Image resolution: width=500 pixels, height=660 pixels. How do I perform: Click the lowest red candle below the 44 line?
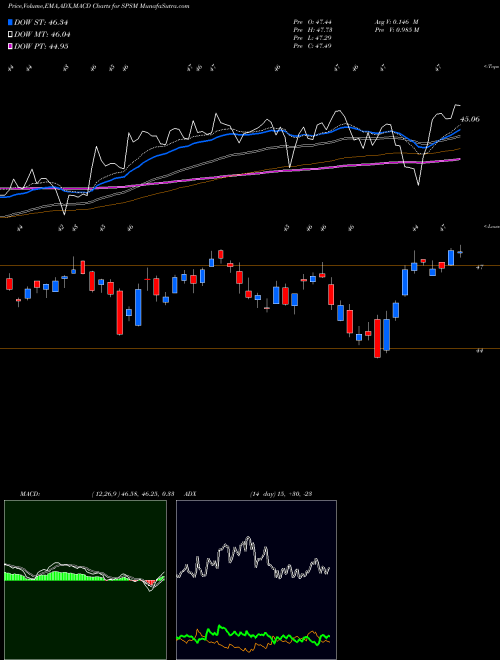pos(378,338)
